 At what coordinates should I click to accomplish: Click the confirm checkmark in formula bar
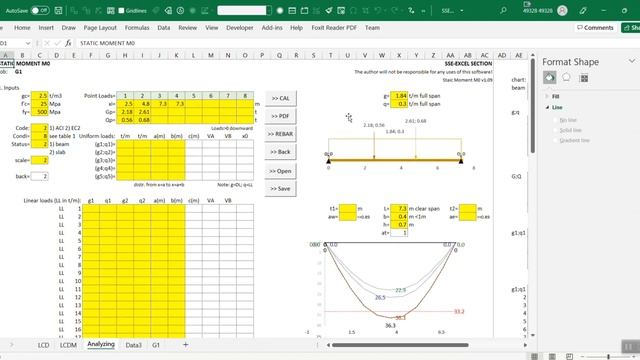tap(57, 43)
